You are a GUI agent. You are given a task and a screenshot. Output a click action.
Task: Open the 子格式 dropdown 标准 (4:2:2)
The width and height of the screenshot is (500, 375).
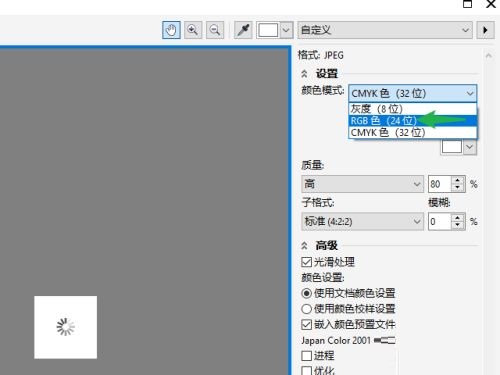coord(362,221)
